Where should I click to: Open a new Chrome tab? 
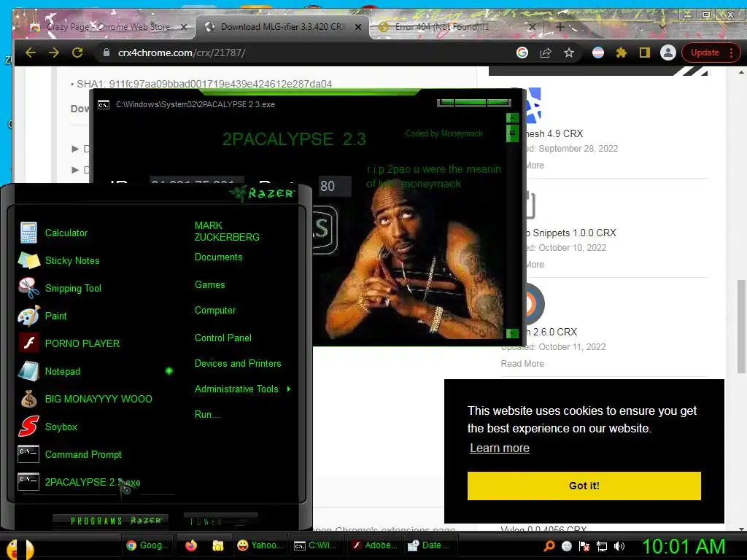tap(560, 27)
